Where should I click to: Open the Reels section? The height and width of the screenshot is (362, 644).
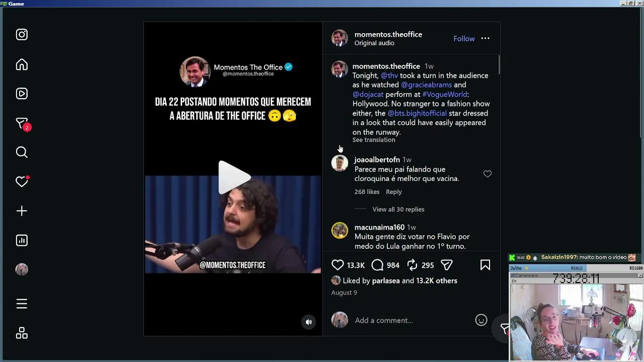pos(22,94)
